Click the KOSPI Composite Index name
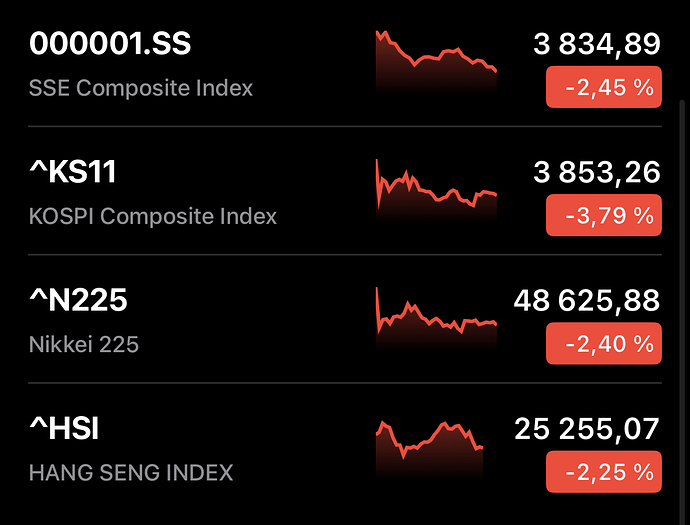 click(x=153, y=216)
